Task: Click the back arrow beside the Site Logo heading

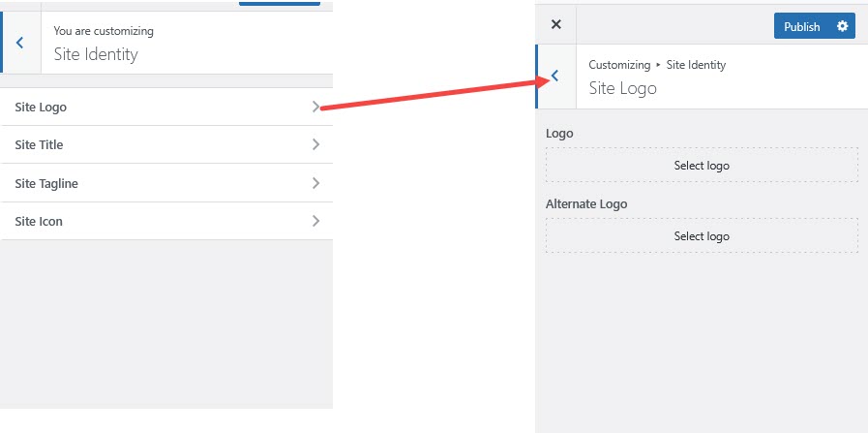Action: [554, 76]
